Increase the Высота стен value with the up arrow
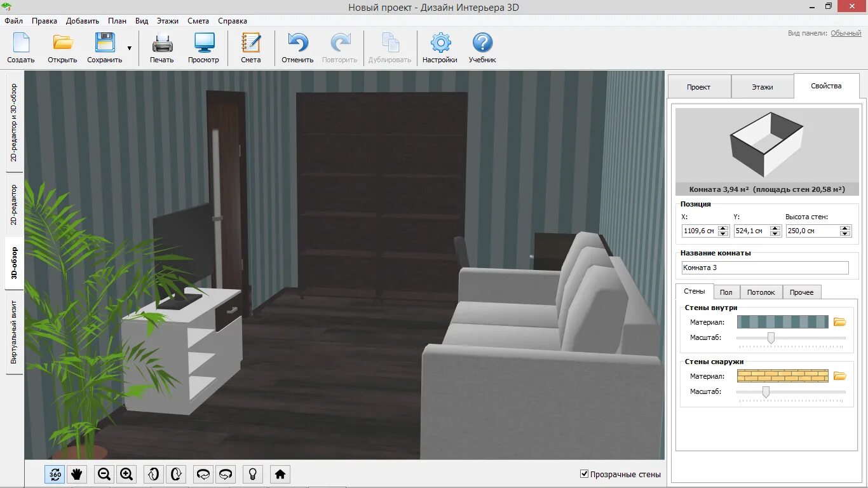Screen dimensions: 868x488 (x=845, y=228)
